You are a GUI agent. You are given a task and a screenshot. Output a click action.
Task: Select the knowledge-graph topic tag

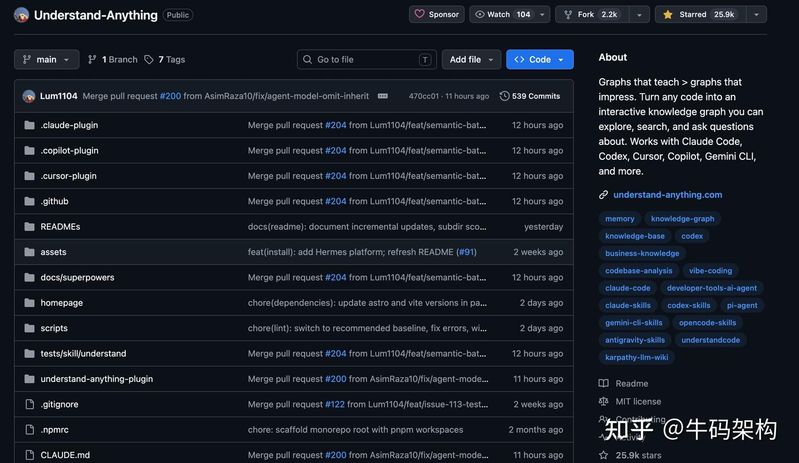click(x=682, y=219)
